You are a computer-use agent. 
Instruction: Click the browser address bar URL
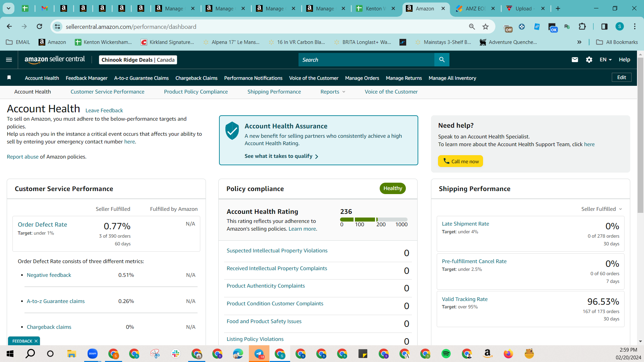tap(131, 26)
